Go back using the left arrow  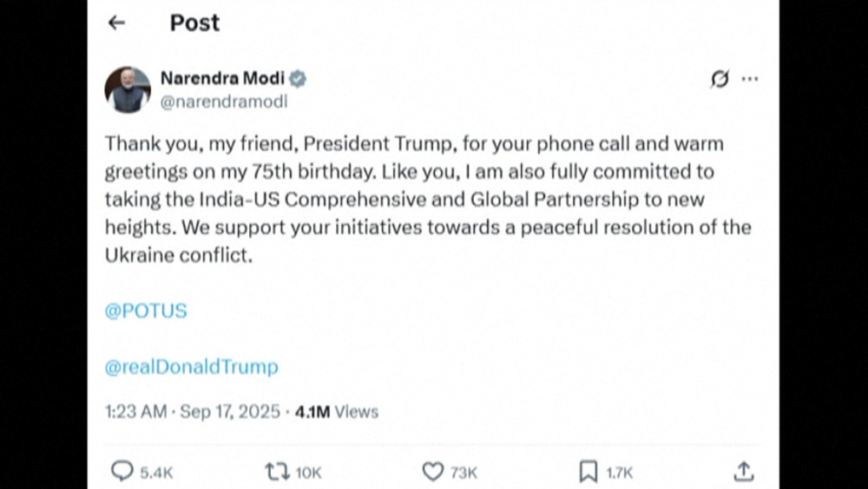(116, 23)
